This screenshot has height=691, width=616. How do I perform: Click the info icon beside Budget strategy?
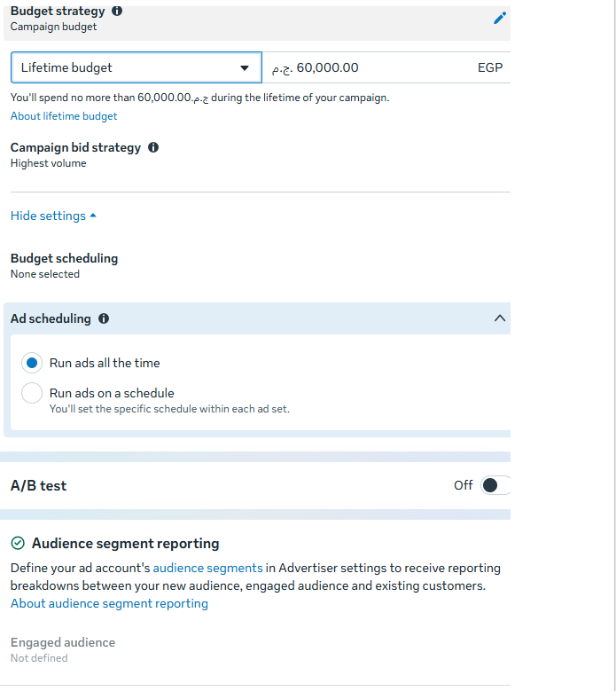coord(117,11)
